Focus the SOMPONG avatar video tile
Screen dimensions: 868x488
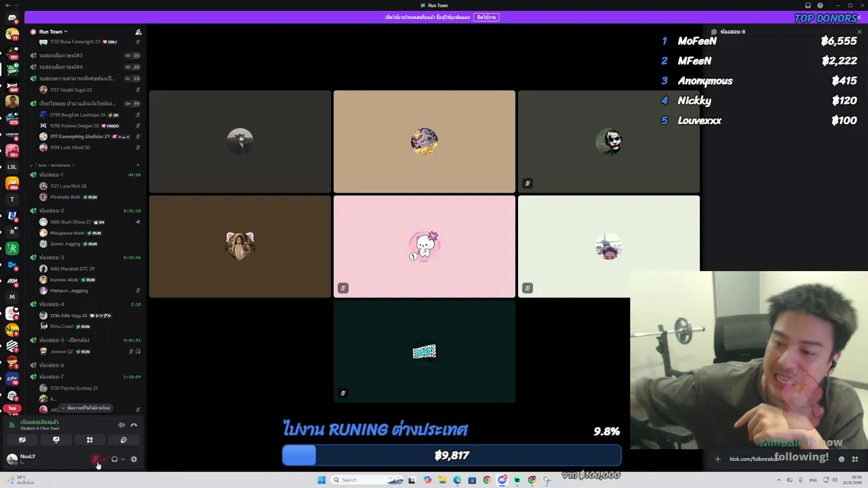pos(425,352)
